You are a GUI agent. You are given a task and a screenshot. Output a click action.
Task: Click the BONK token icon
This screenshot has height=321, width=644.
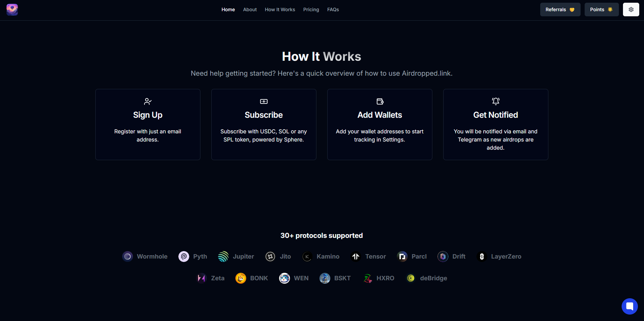(x=241, y=278)
